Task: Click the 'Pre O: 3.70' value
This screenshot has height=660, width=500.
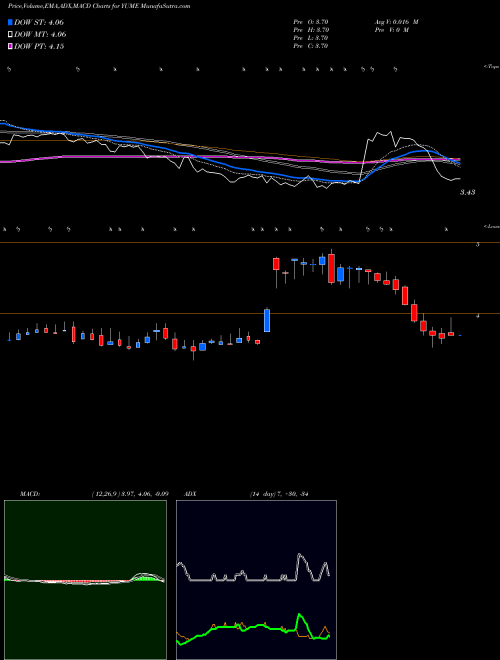Action: (x=311, y=21)
